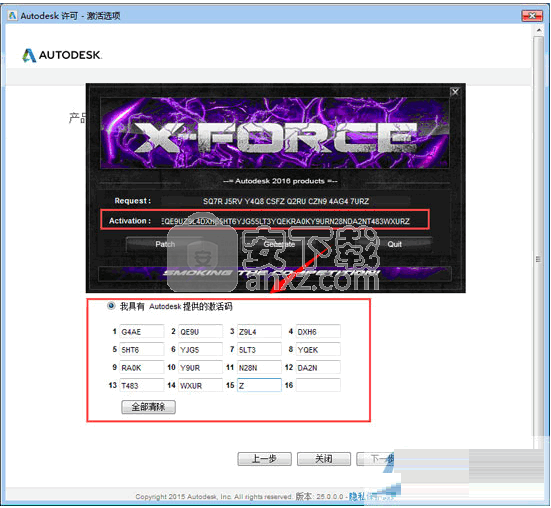This screenshot has height=508, width=551.
Task: Click into the X-Force Activation code field
Action: coord(286,221)
